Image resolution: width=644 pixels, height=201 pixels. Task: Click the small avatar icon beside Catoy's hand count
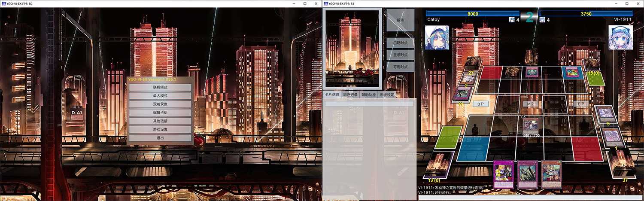[x=512, y=20]
